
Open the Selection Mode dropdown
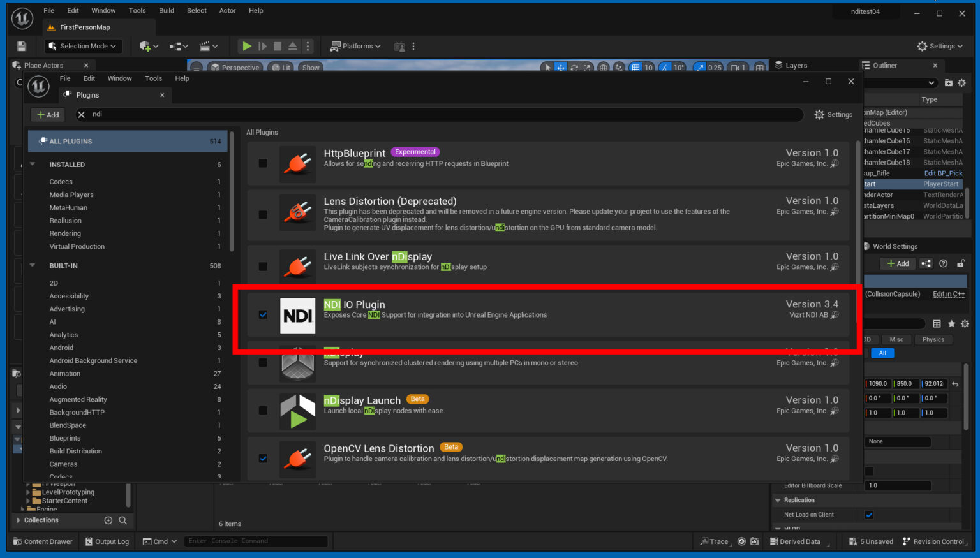pyautogui.click(x=83, y=45)
